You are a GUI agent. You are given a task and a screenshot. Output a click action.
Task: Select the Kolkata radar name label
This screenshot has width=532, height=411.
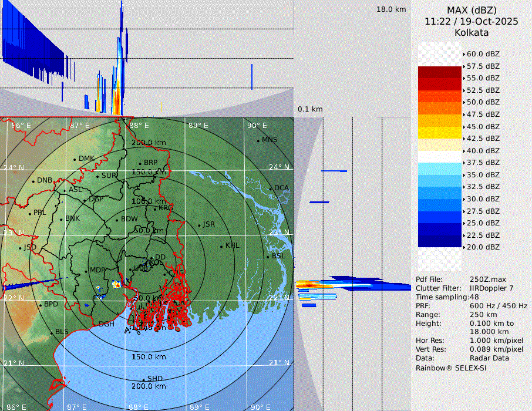tap(471, 32)
